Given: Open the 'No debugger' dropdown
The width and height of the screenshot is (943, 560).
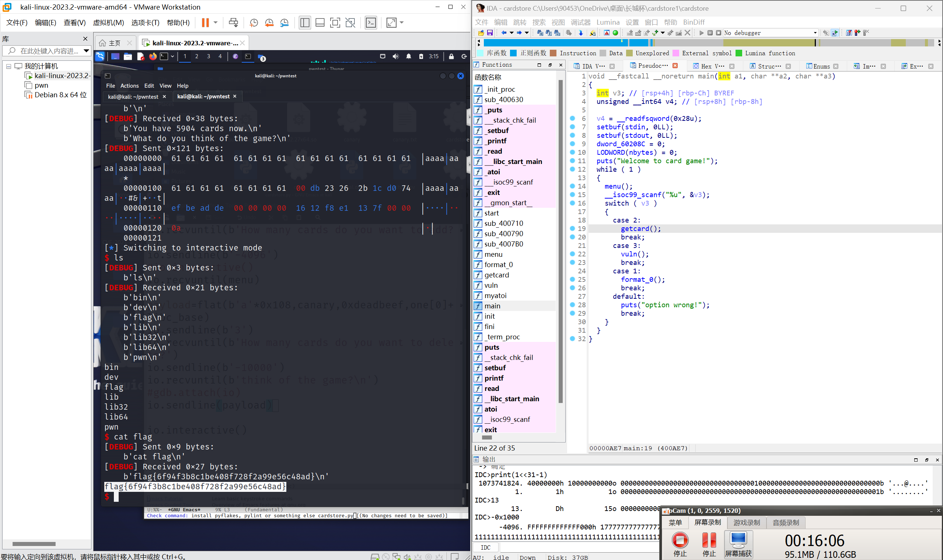Looking at the screenshot, I should tap(770, 33).
